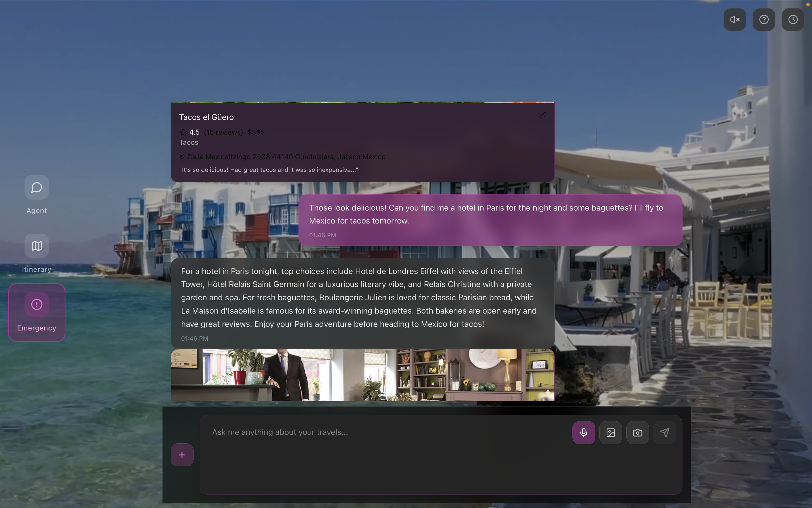Attach an image to your message
The width and height of the screenshot is (812, 508).
tap(610, 432)
